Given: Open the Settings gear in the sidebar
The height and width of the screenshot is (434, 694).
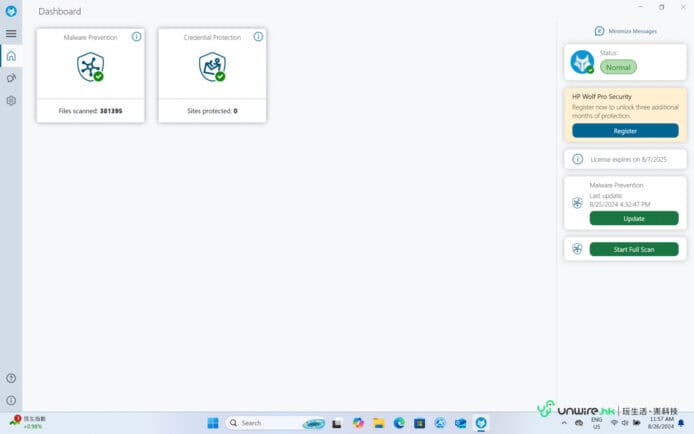Looking at the screenshot, I should pos(11,100).
